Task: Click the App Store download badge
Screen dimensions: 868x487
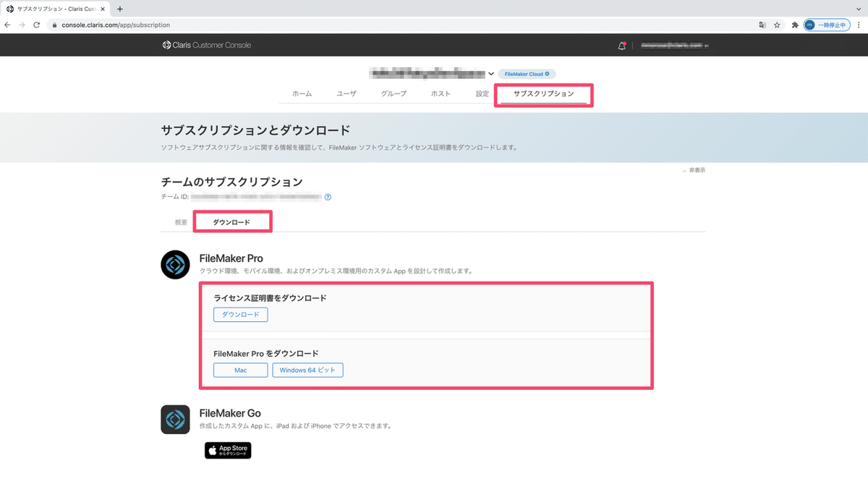Action: [x=228, y=449]
